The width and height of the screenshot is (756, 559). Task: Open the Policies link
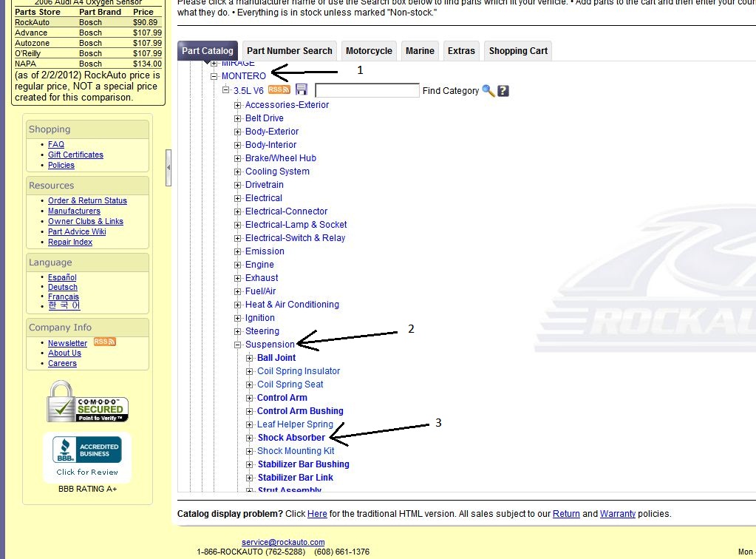coord(61,165)
